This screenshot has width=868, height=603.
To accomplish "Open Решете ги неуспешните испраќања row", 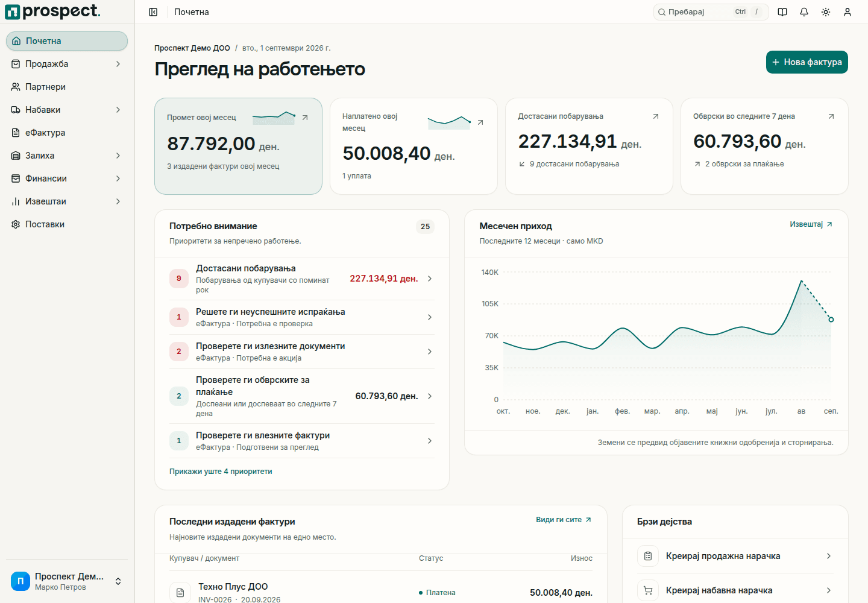I will point(302,317).
